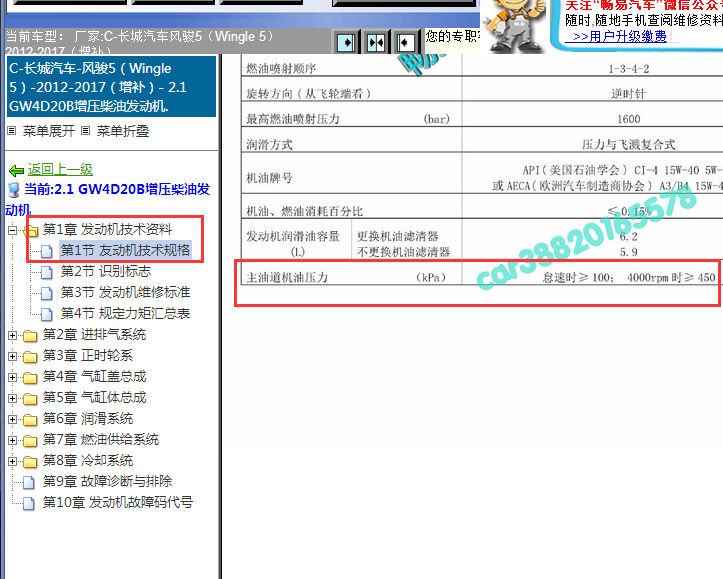Click folder icon of 第5章 气缸体总成
Screen dimensions: 723x579
(30, 399)
